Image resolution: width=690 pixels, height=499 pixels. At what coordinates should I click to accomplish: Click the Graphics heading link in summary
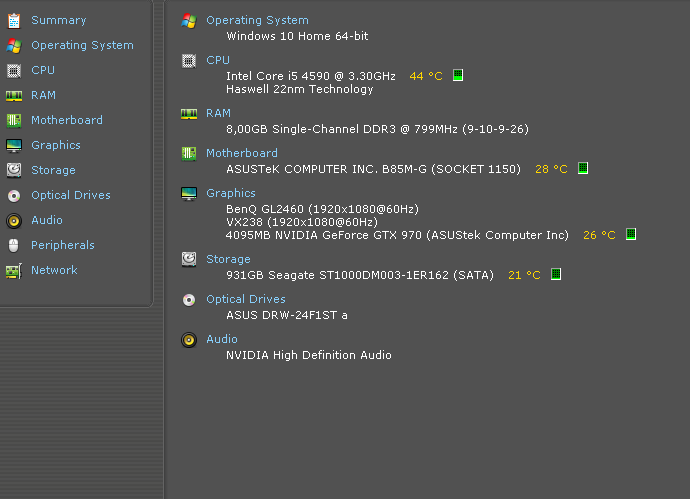(x=231, y=193)
